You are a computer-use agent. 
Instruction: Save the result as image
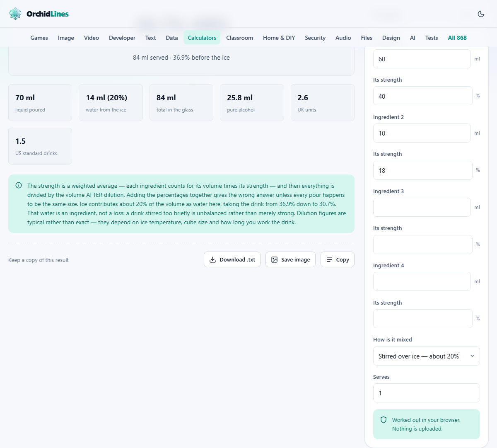(x=290, y=259)
